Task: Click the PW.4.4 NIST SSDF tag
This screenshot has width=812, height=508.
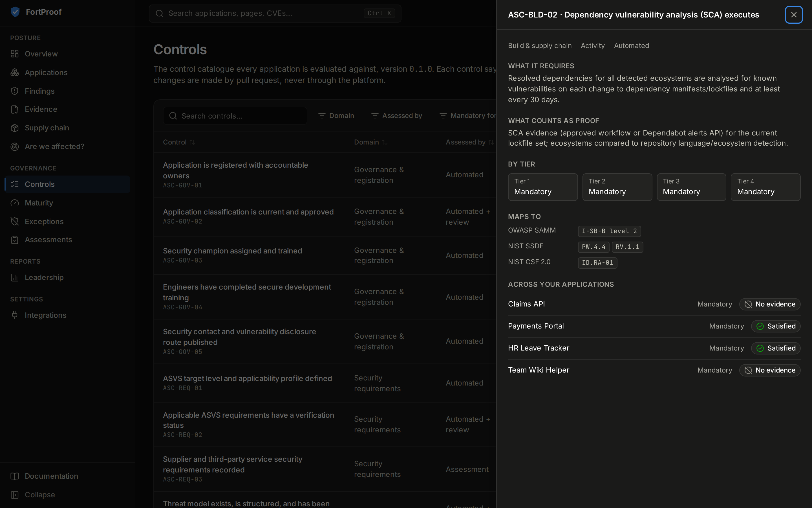Action: (593, 247)
